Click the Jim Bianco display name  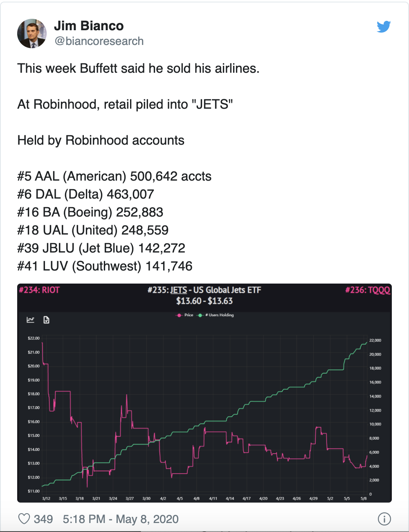tap(89, 26)
